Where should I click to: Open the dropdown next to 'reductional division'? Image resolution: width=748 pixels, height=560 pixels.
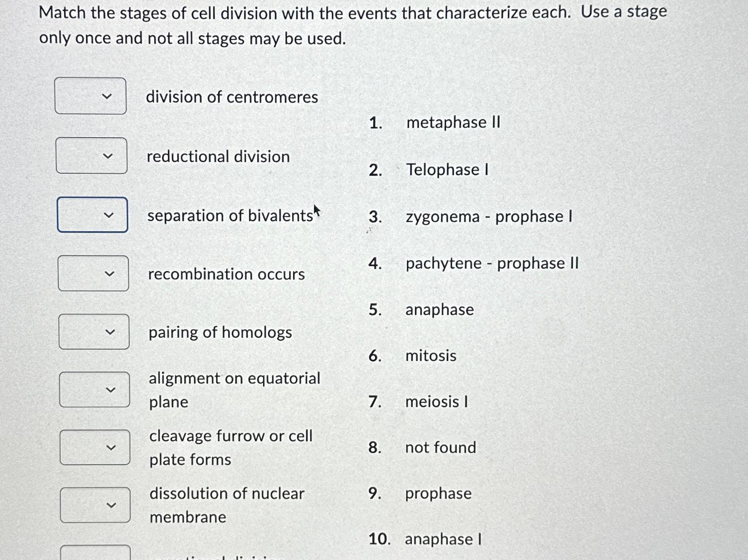[91, 156]
